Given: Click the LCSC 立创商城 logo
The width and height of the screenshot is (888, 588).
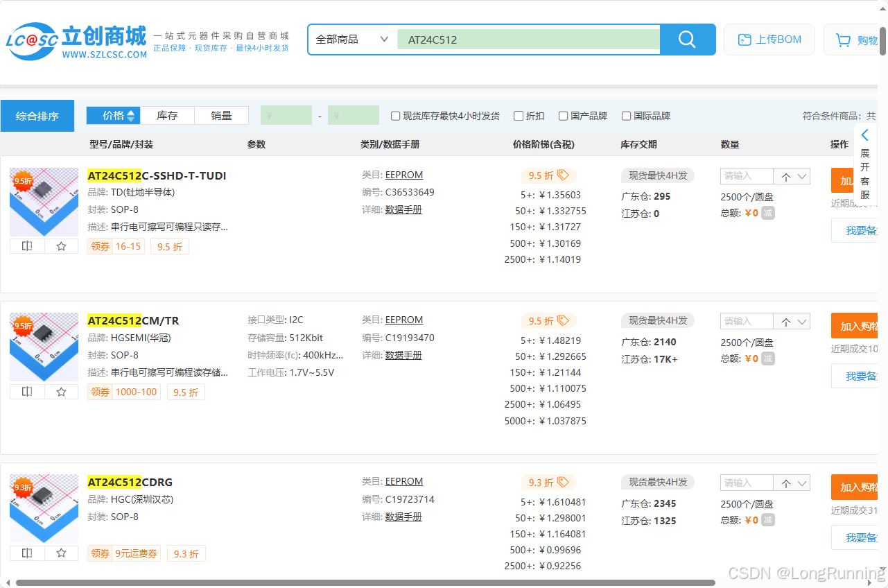Looking at the screenshot, I should click(x=77, y=42).
